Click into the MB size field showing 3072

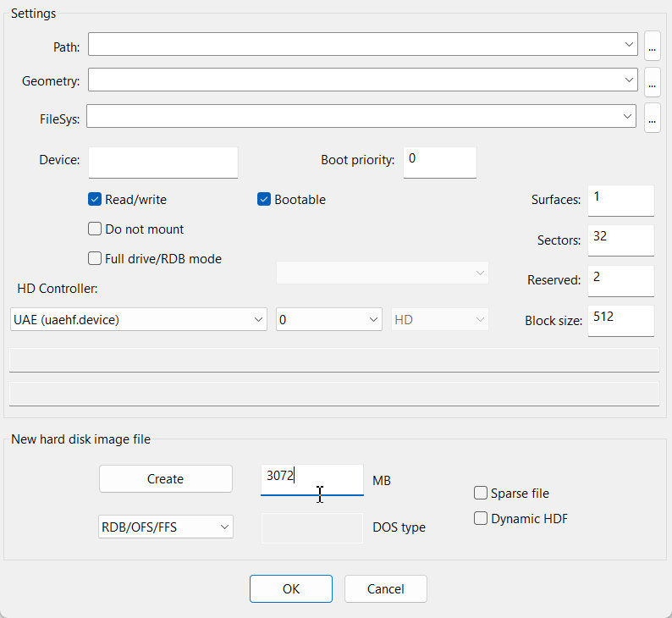coord(312,480)
